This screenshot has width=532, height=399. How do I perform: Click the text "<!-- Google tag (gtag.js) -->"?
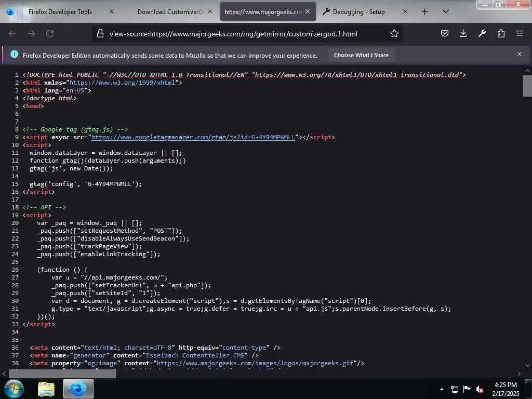pos(75,129)
